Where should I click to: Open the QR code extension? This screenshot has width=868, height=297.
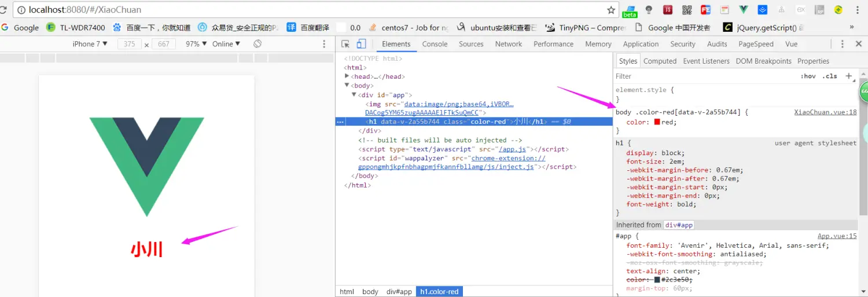pos(687,10)
